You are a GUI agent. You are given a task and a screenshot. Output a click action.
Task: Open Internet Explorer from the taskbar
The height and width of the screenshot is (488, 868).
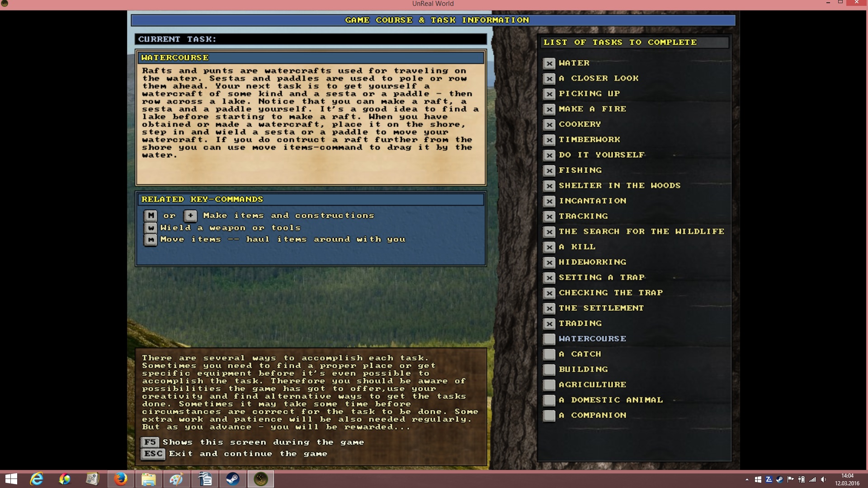(37, 479)
